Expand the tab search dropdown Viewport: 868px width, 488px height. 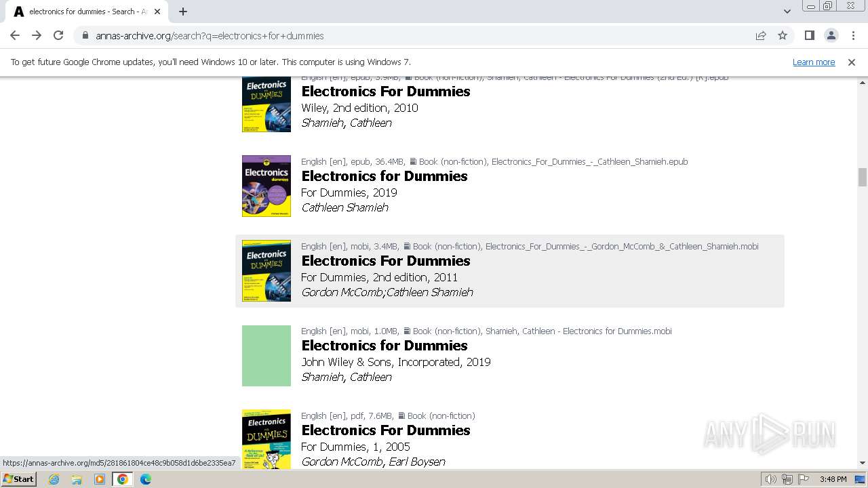point(787,12)
